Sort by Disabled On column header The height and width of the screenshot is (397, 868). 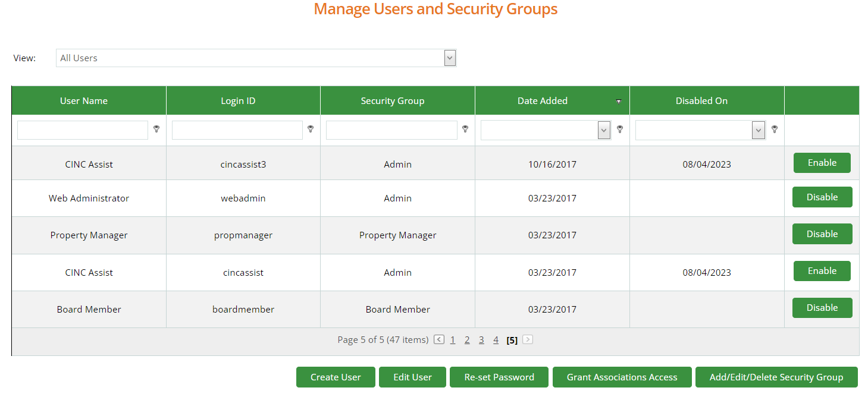coord(701,101)
